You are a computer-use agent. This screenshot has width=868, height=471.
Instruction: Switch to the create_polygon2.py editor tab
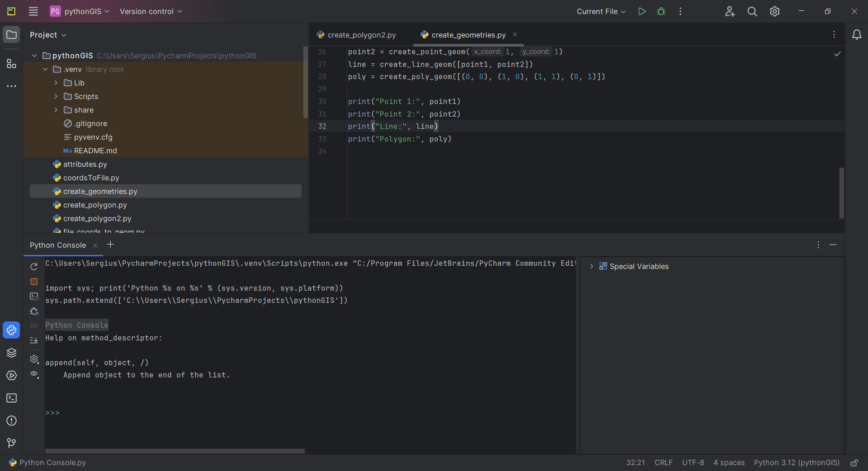point(361,35)
